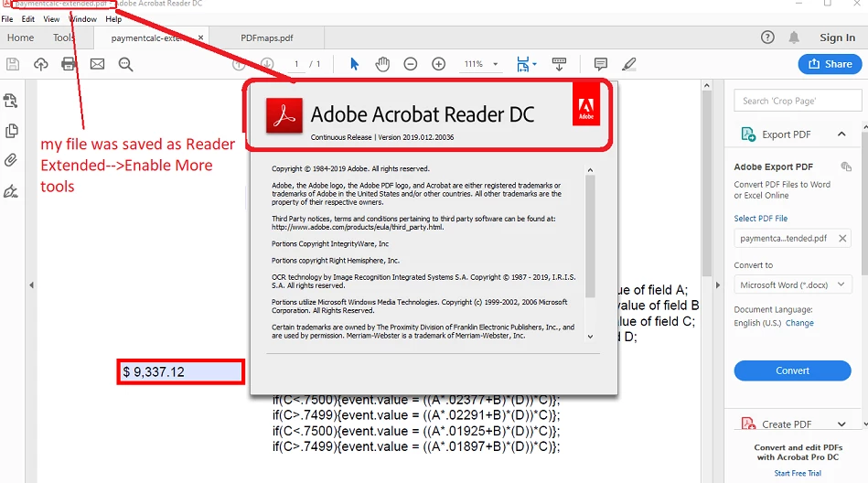Click the document vertical scrollbar up arrow
This screenshot has height=483, width=868.
(x=706, y=86)
